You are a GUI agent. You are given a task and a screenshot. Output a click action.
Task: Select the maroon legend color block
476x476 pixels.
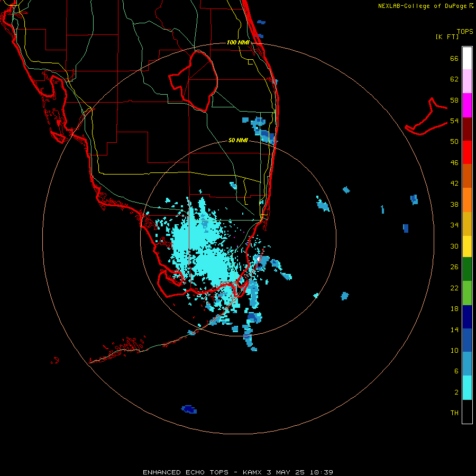(467, 129)
